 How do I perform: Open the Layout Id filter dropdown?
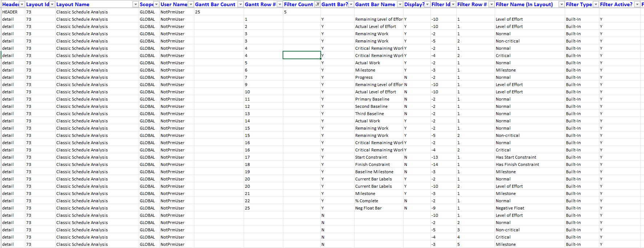[52, 4]
